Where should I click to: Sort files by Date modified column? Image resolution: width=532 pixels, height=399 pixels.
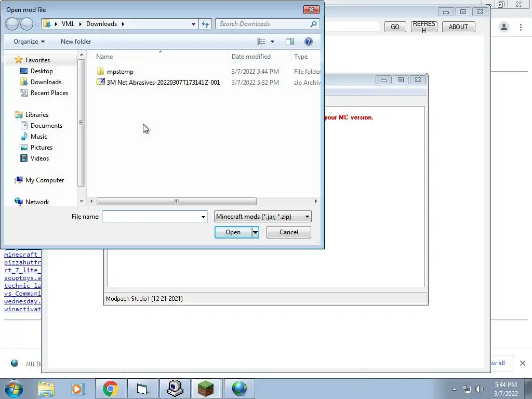[251, 57]
